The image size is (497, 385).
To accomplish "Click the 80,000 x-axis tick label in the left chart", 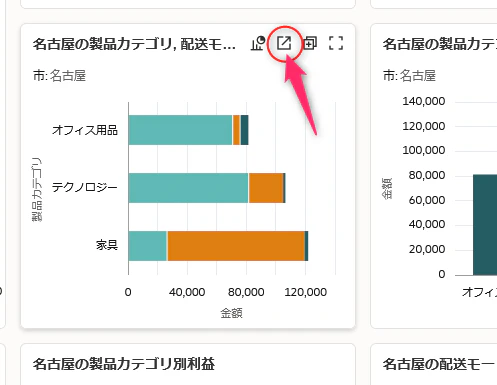I will 246,292.
